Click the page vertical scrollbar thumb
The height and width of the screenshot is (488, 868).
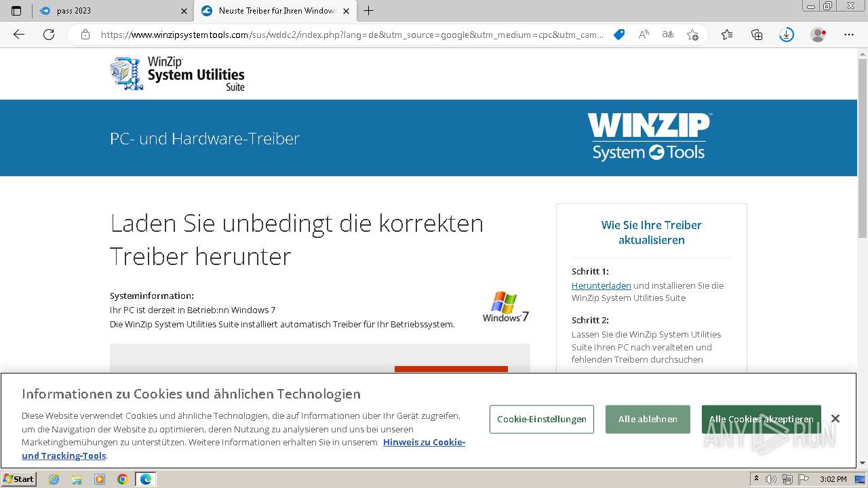[862, 147]
